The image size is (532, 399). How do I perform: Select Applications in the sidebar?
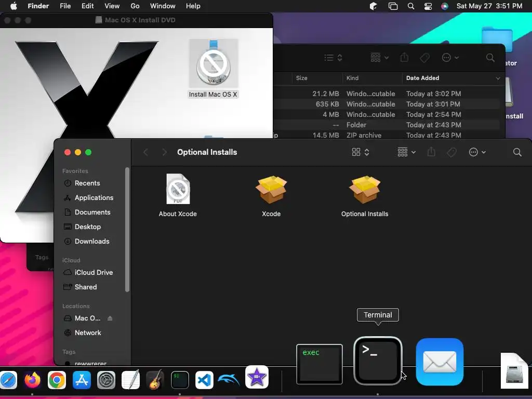(x=92, y=198)
